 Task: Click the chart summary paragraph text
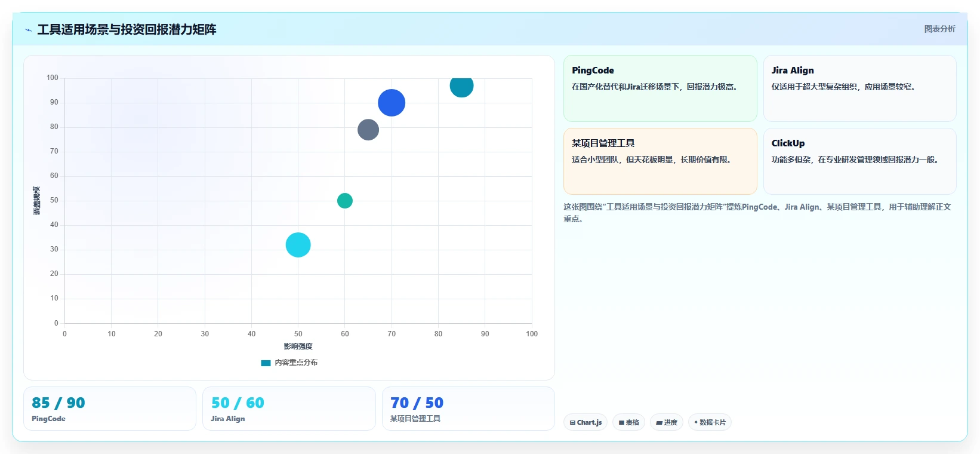pyautogui.click(x=757, y=213)
